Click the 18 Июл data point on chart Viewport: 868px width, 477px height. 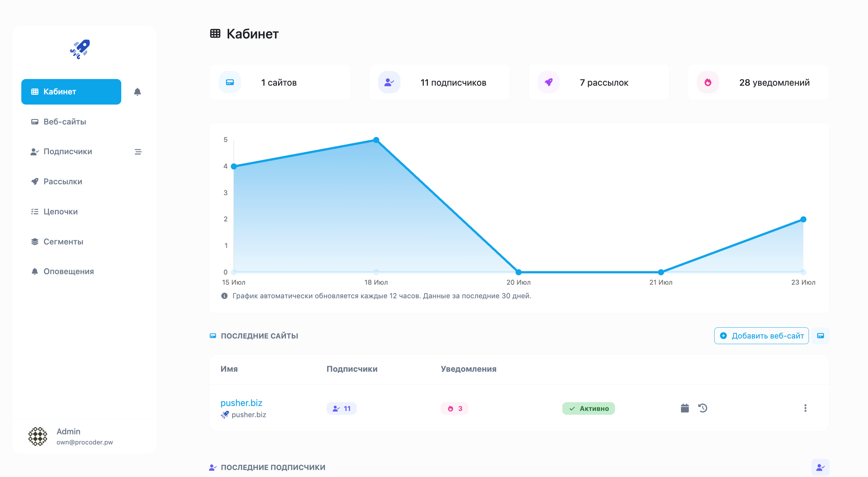click(376, 140)
